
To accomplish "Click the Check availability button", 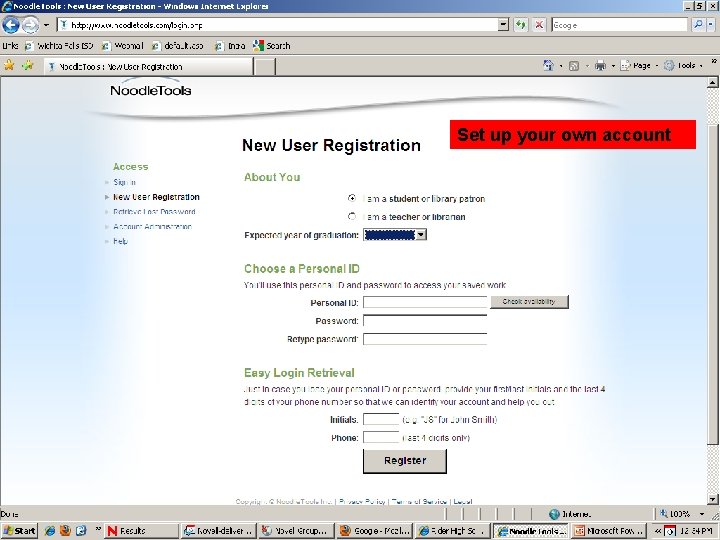I will (x=529, y=302).
